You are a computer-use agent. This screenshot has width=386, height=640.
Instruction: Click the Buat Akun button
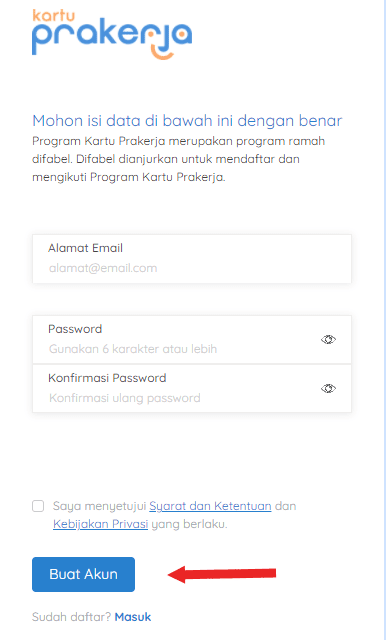[x=83, y=574]
